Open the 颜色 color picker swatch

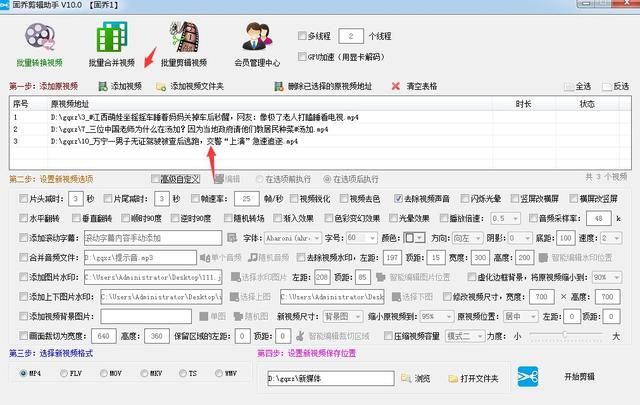click(x=414, y=238)
